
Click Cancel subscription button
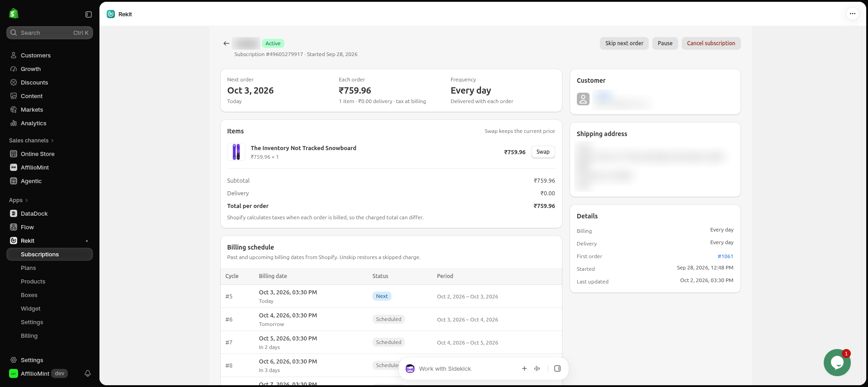click(711, 43)
